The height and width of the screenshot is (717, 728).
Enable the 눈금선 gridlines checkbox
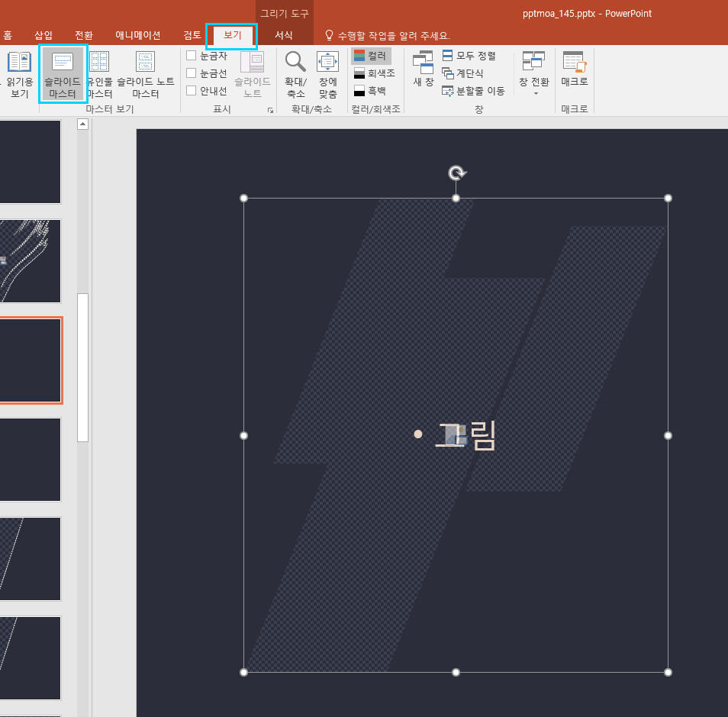(191, 73)
